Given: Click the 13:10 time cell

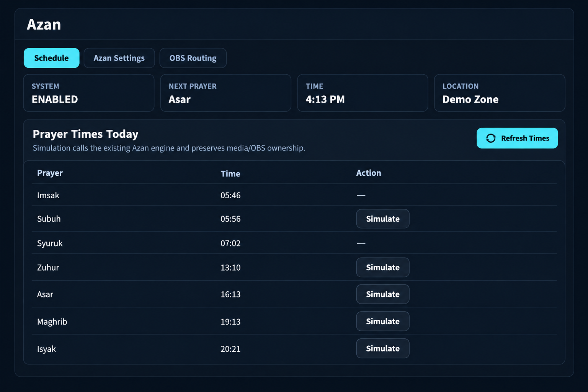Looking at the screenshot, I should (230, 268).
